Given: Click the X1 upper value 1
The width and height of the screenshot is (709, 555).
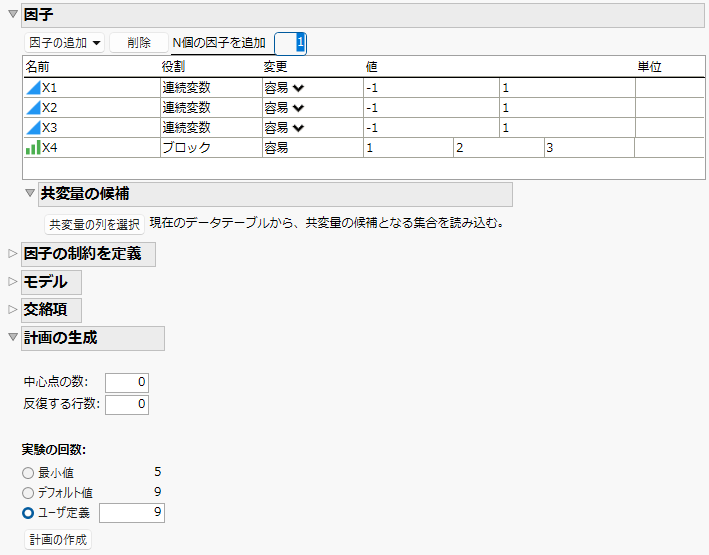Looking at the screenshot, I should (567, 88).
